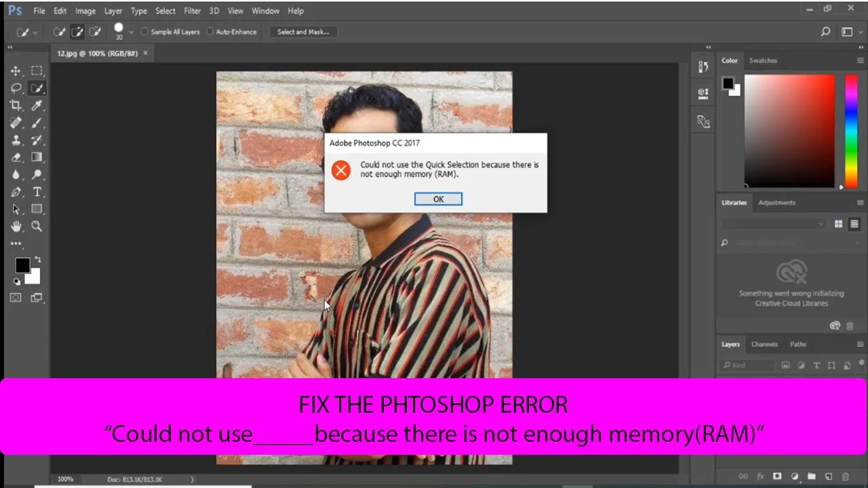Switch to the Channels tab
The image size is (868, 488).
coord(764,344)
